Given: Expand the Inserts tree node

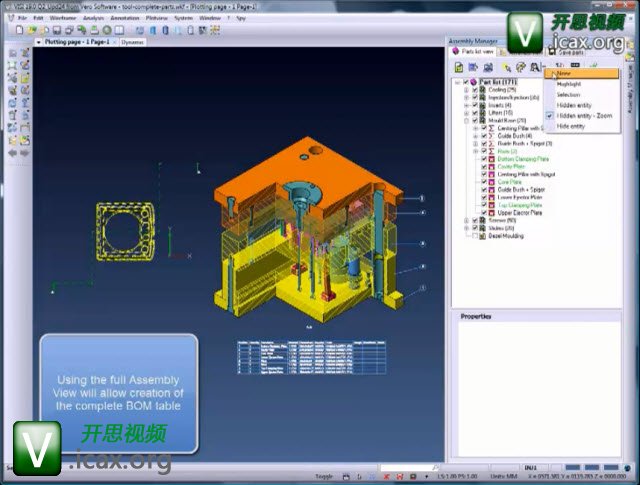Looking at the screenshot, I should [x=467, y=105].
